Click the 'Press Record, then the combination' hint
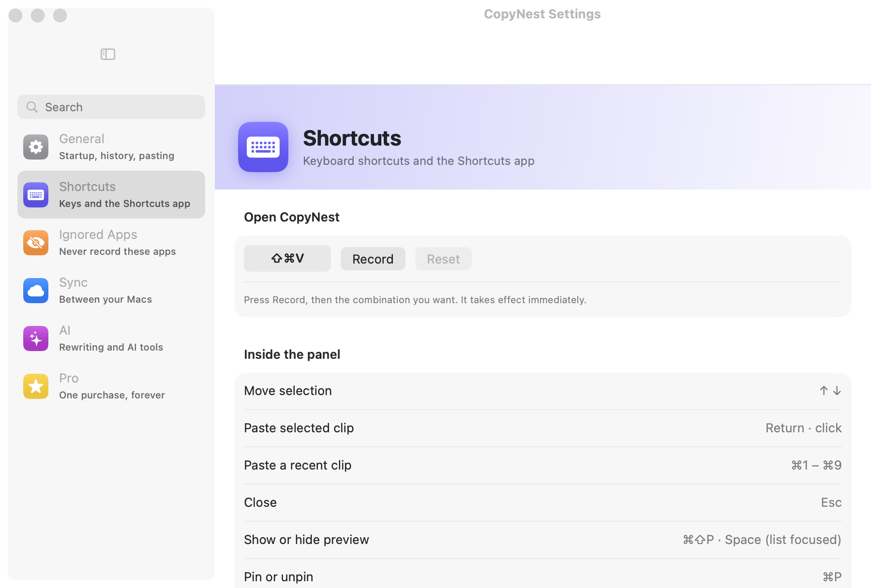Image resolution: width=871 pixels, height=588 pixels. (415, 300)
